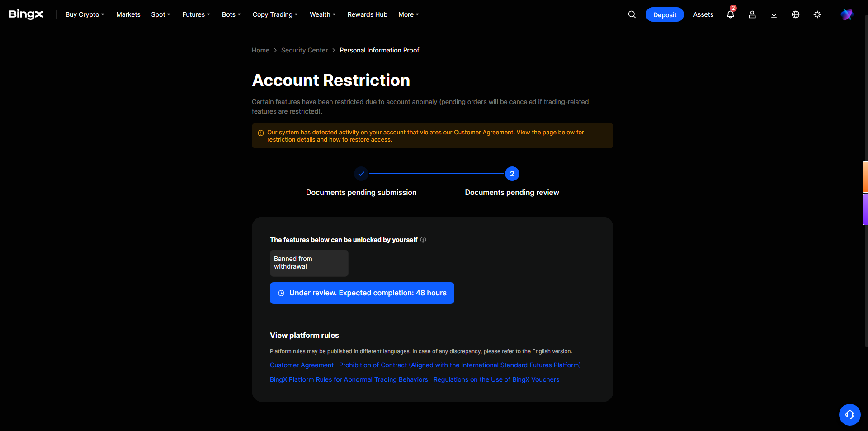This screenshot has height=431, width=868.
Task: Open the search icon in header
Action: point(632,14)
